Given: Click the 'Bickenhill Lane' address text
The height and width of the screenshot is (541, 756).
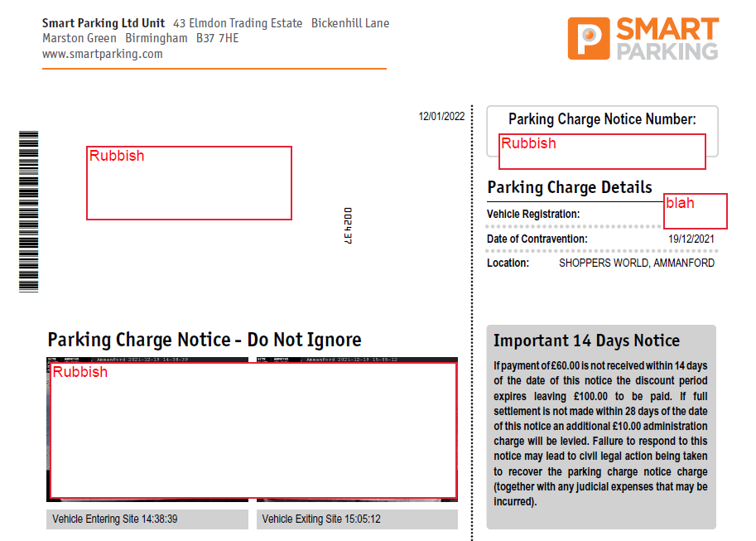Looking at the screenshot, I should click(x=350, y=23).
